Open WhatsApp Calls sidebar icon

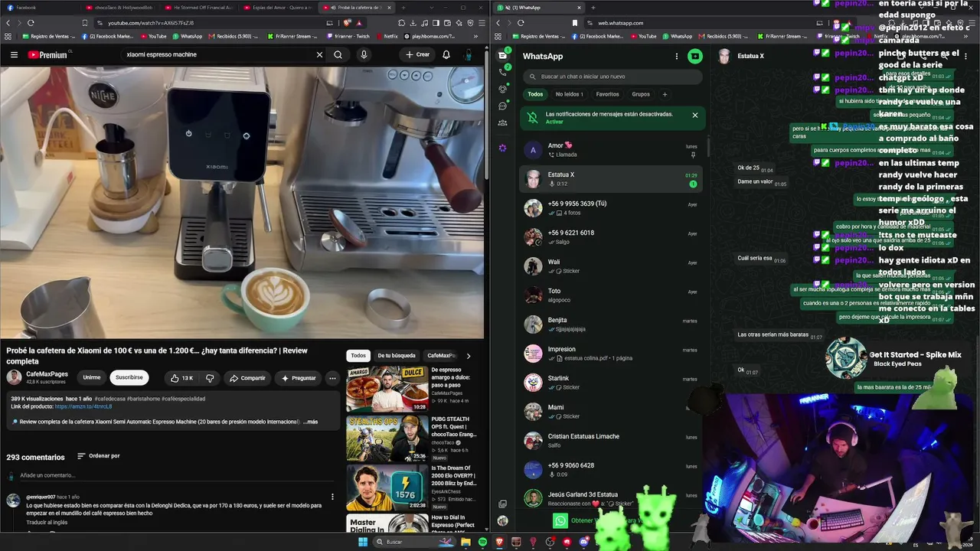[x=502, y=72]
